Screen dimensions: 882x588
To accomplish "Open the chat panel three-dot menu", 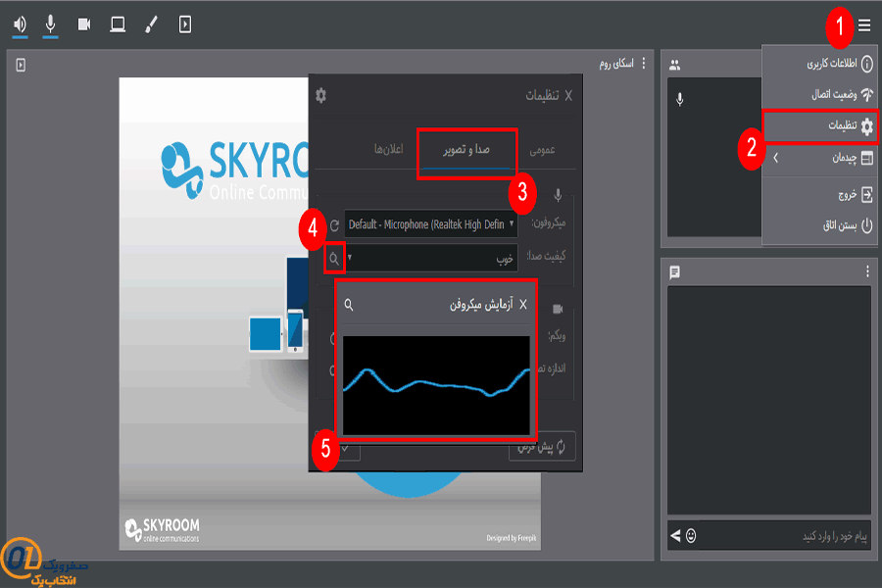I will point(867,272).
